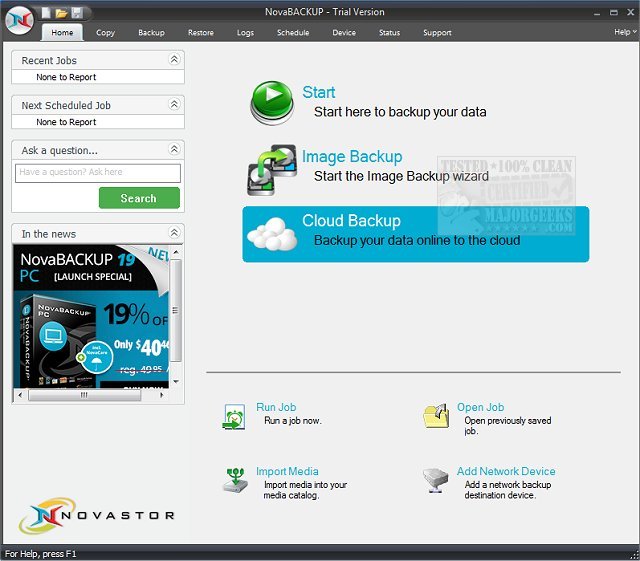Click 'Backup your data online to the cloud'

point(417,240)
